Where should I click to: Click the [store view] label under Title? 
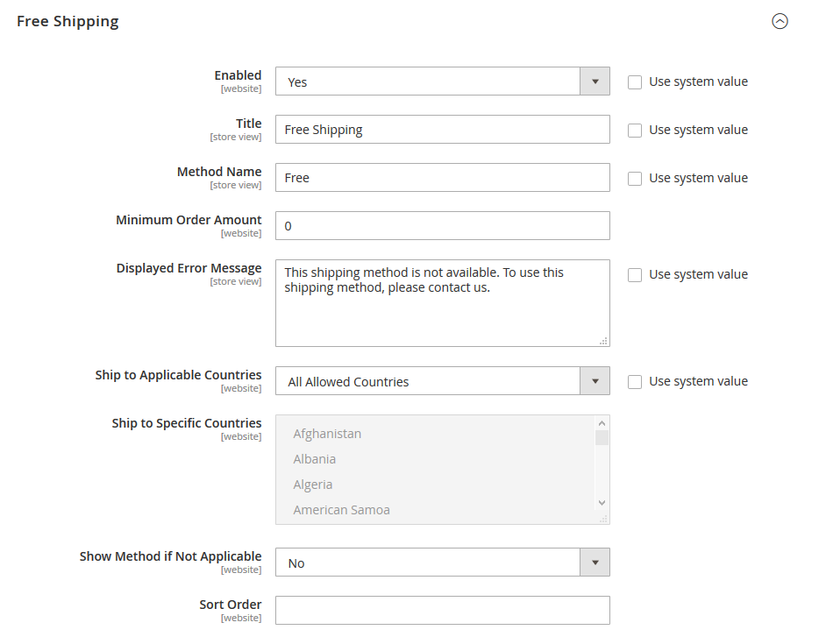(236, 137)
